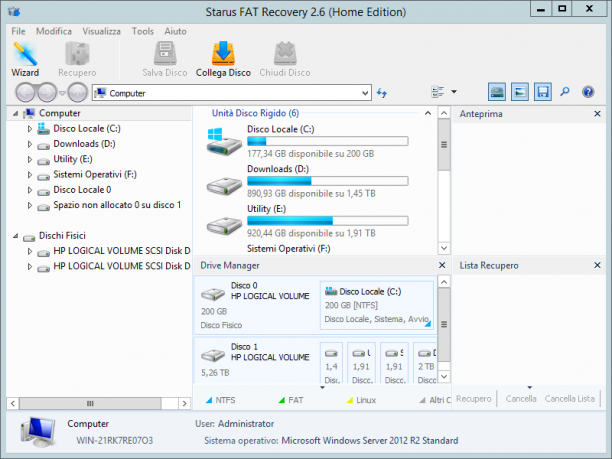
Task: Open the search magnifier tool
Action: click(x=565, y=92)
